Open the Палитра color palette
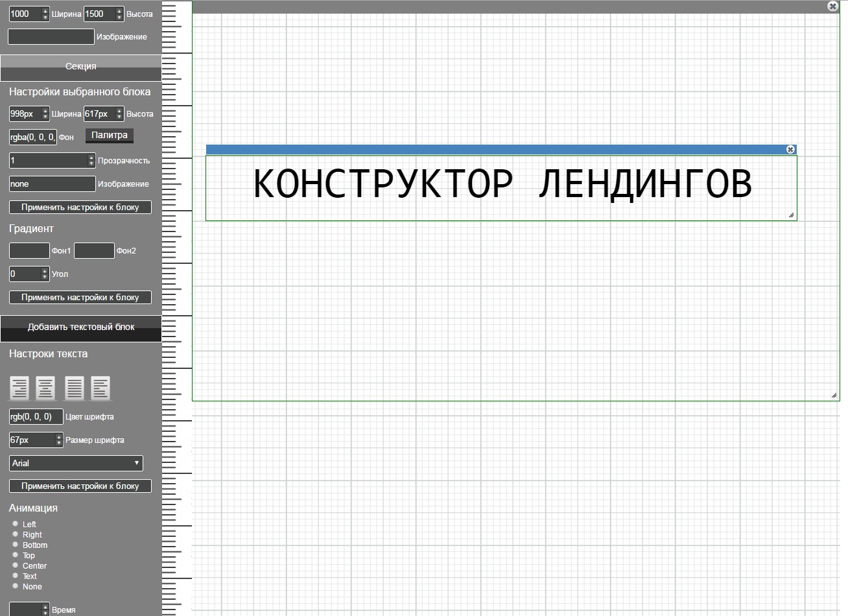The height and width of the screenshot is (616, 848). [110, 136]
